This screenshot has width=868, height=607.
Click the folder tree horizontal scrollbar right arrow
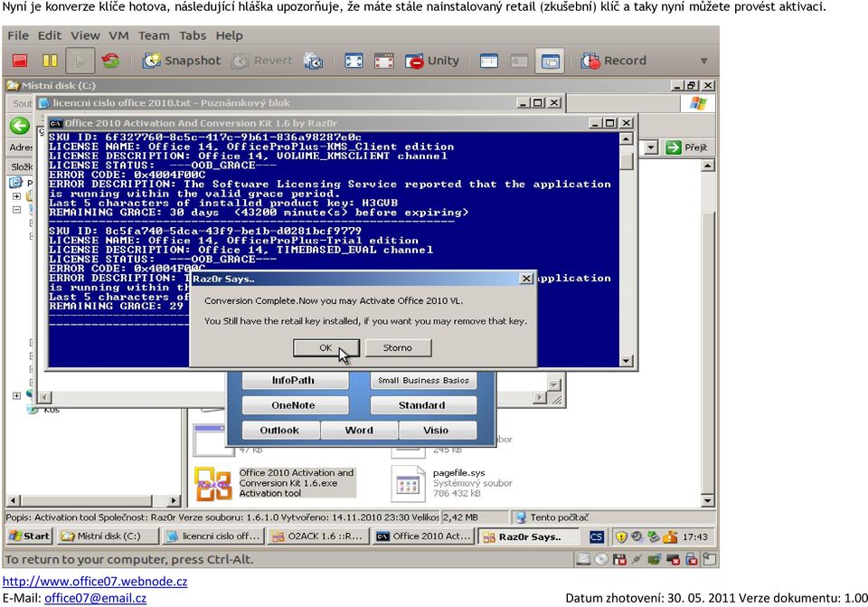(174, 500)
